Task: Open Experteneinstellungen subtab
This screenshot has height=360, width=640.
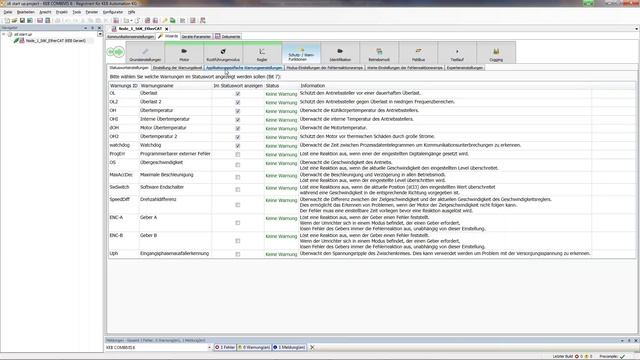Action: click(x=464, y=68)
